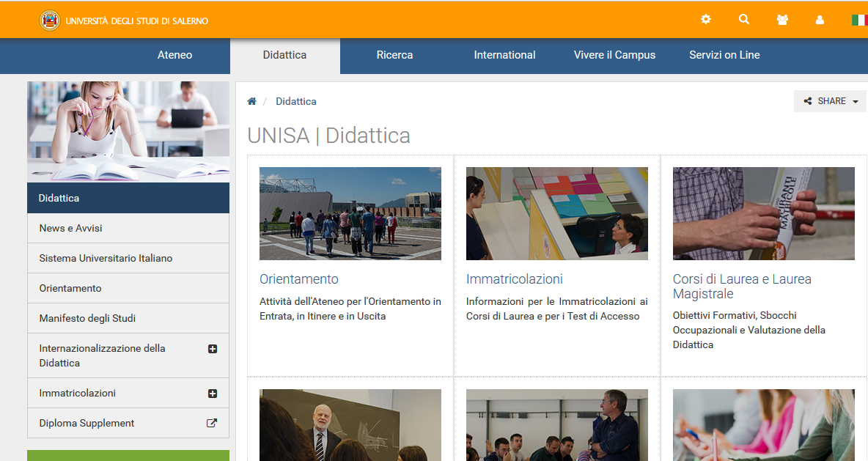Open Diploma Supplement external link icon
The height and width of the screenshot is (461, 868).
click(x=212, y=423)
